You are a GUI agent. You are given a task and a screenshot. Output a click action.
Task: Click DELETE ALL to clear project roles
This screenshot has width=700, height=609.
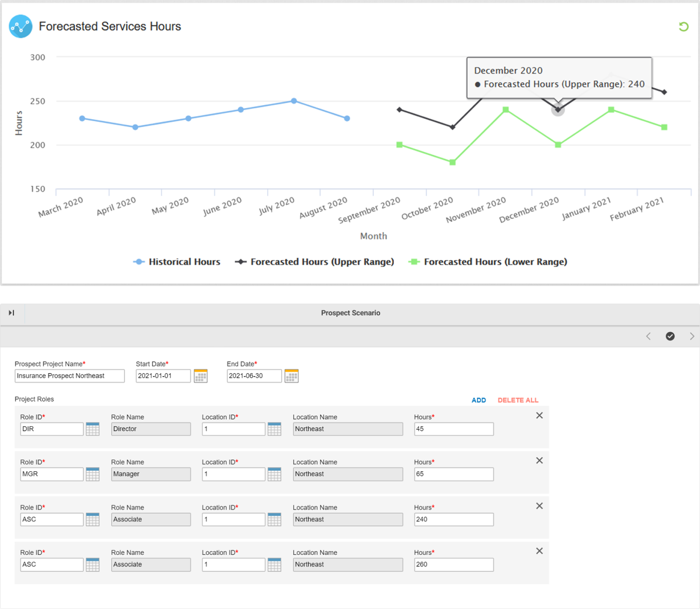click(x=518, y=400)
